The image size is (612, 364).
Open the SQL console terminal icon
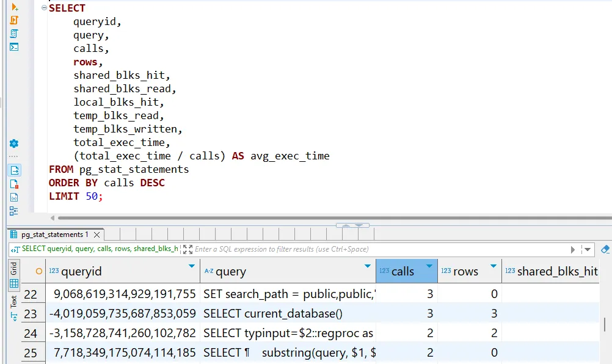(x=14, y=47)
